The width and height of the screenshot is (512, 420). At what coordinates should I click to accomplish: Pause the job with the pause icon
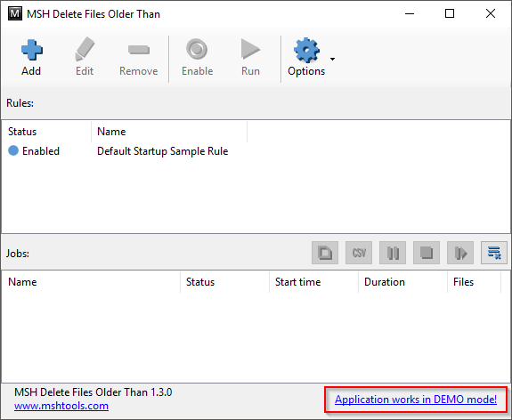tap(393, 253)
